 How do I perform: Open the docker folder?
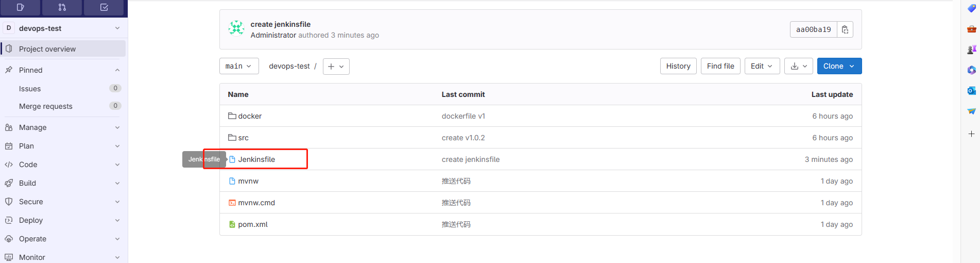click(250, 116)
